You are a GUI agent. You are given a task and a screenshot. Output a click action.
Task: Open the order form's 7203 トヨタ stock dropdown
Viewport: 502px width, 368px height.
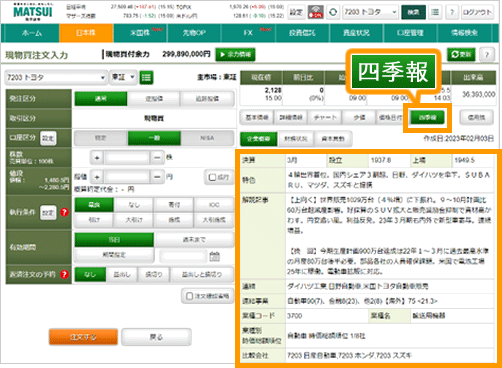56,77
